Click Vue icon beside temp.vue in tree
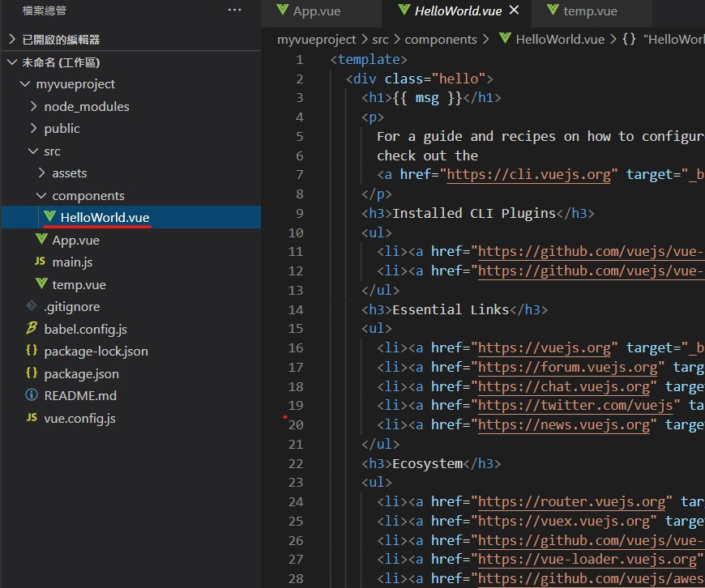The height and width of the screenshot is (588, 705). click(41, 283)
